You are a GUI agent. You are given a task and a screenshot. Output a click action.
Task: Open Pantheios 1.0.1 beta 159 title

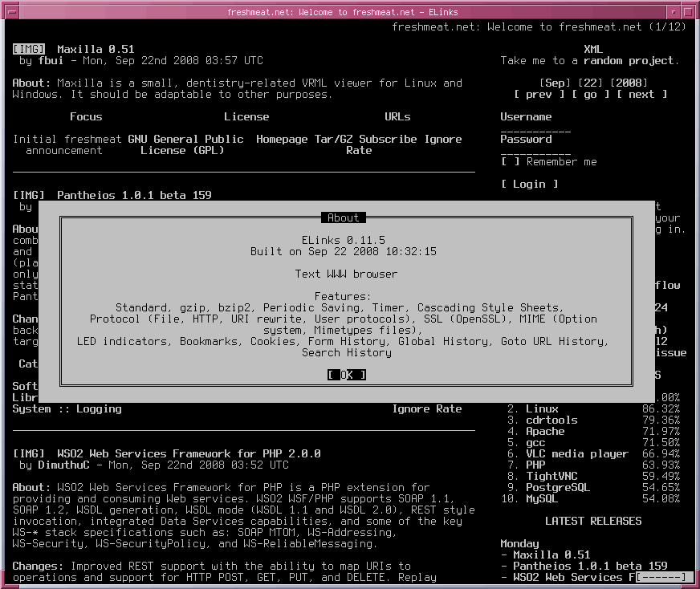click(x=134, y=195)
